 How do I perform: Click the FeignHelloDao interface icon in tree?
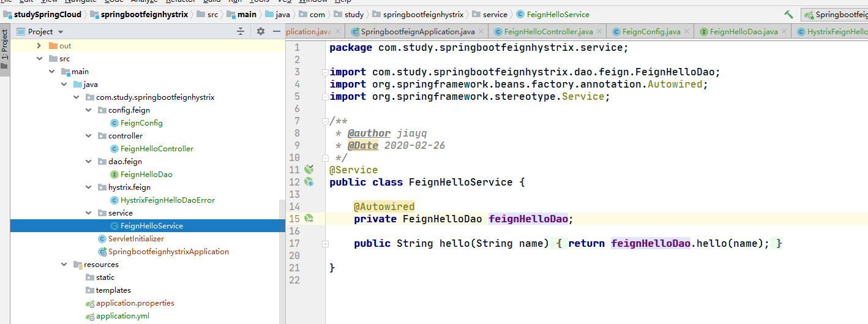114,175
